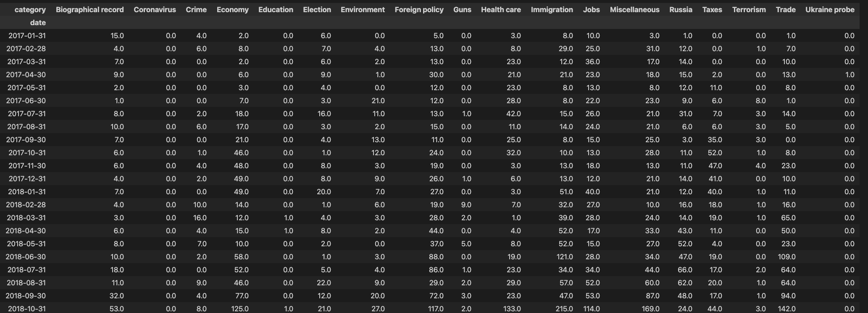
Task: Click the Ukraine probe column header
Action: (829, 10)
